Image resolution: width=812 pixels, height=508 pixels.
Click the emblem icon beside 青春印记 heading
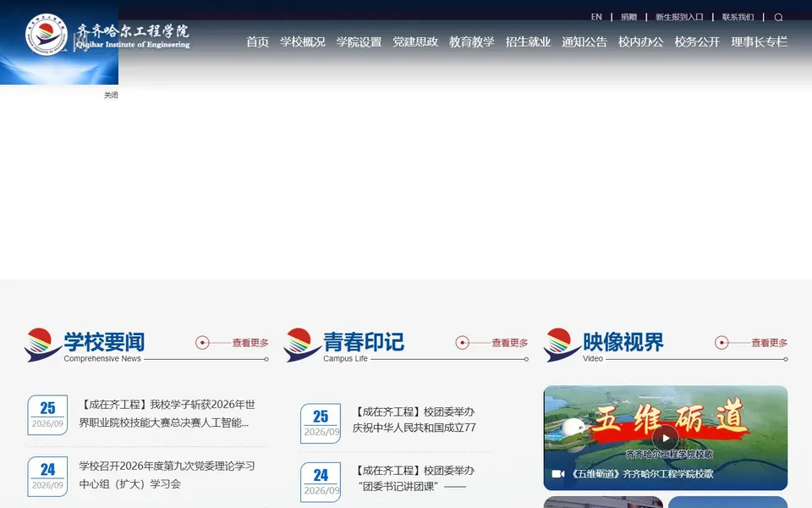click(302, 345)
